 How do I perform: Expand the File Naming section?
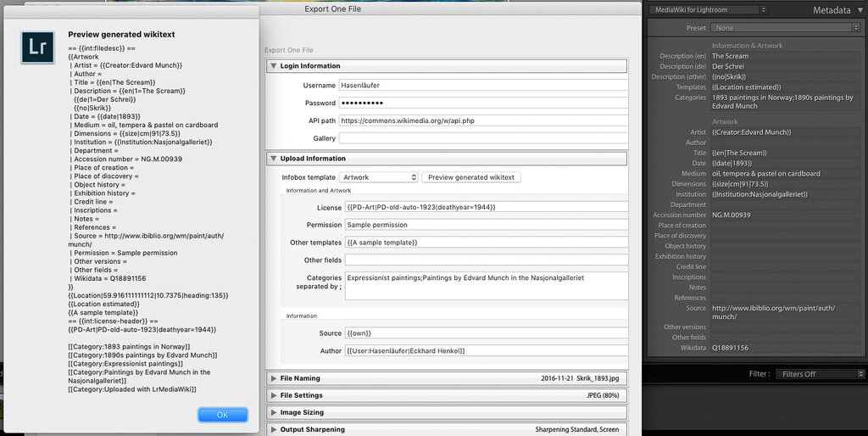point(274,378)
